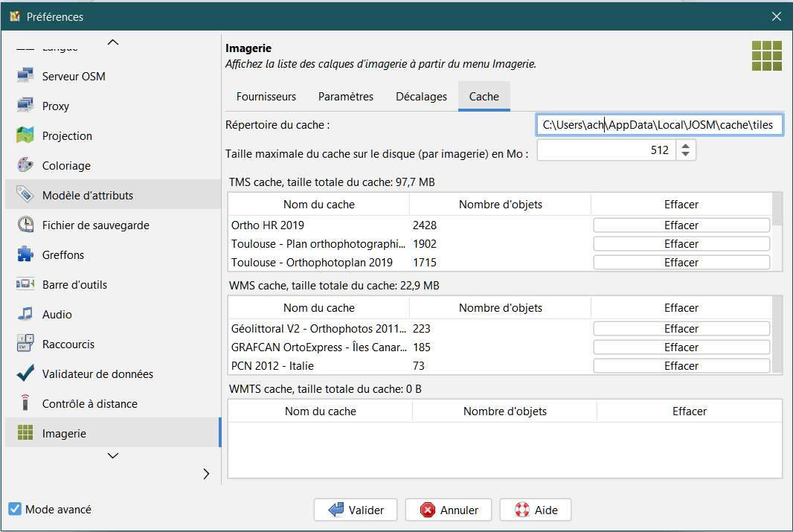The height and width of the screenshot is (532, 793).
Task: Open Projection preferences map icon
Action: tap(25, 135)
